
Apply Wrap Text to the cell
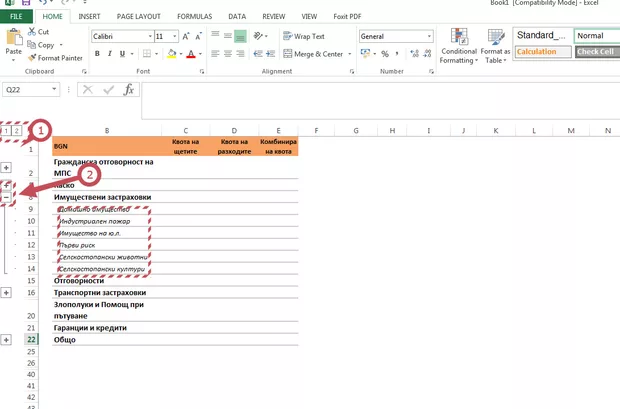[303, 36]
